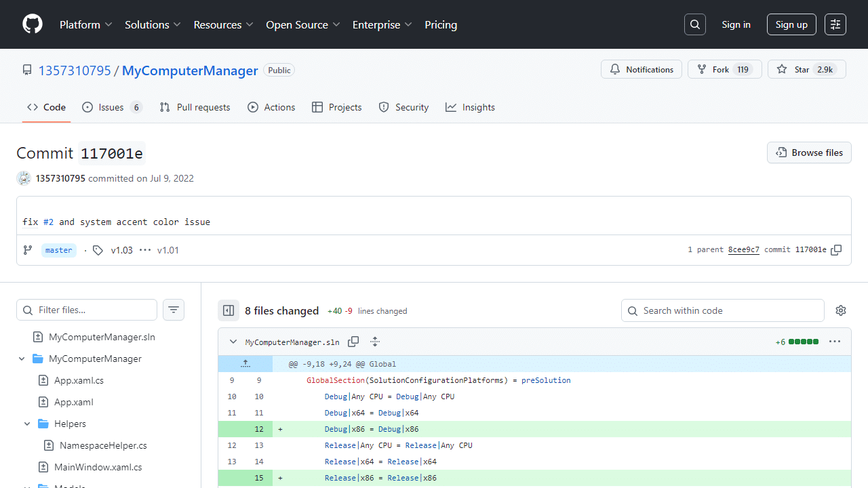Viewport: 868px width, 488px height.
Task: Open the more options menu for MyComputerManager.sln
Action: 835,342
